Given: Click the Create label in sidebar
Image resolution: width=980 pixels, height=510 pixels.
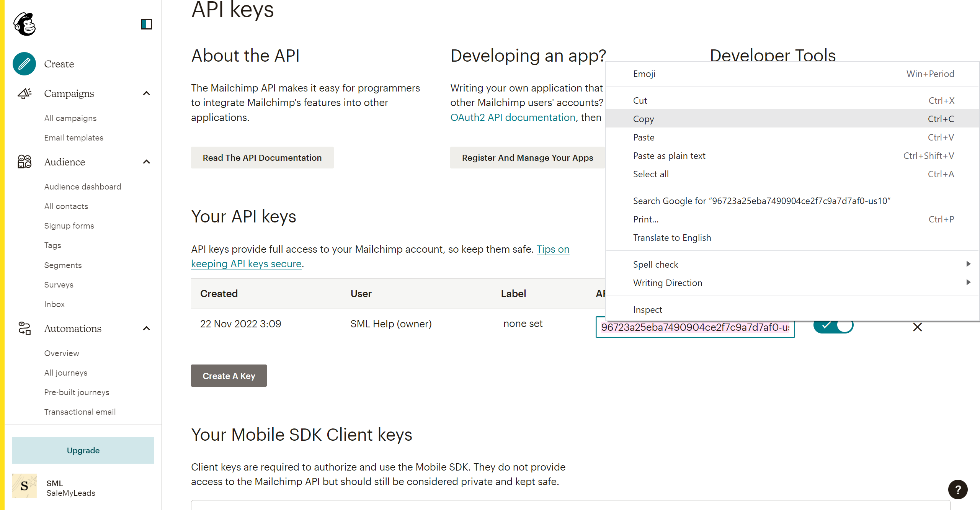Looking at the screenshot, I should point(59,64).
